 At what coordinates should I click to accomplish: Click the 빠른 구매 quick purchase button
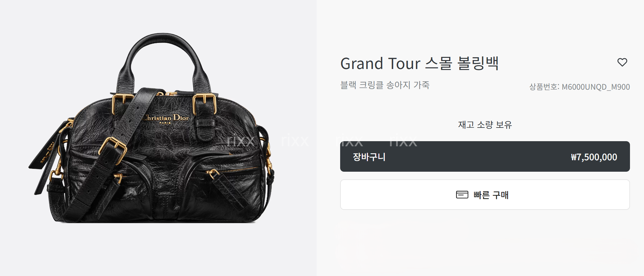tap(485, 195)
